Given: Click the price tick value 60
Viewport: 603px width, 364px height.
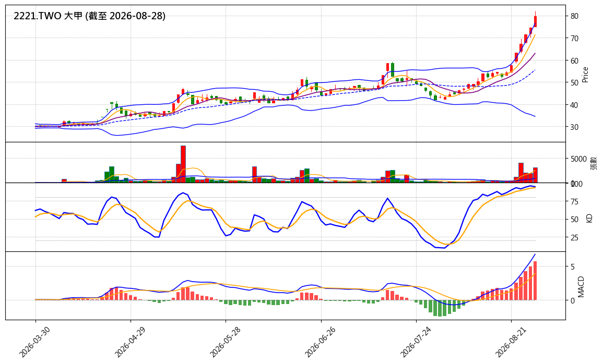Looking at the screenshot, I should 575,60.
